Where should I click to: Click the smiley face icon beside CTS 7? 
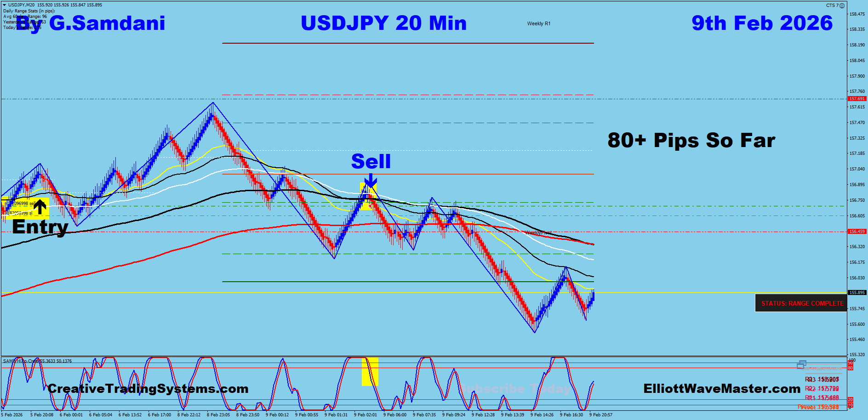coord(842,6)
